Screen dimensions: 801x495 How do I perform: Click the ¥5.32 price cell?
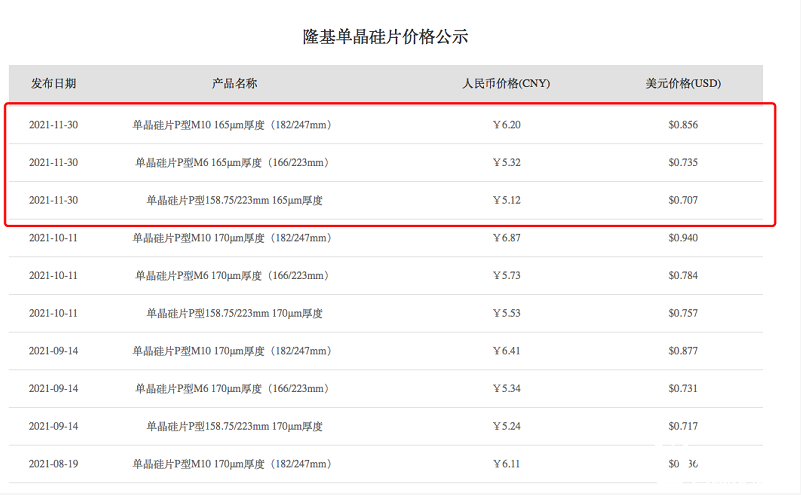(507, 162)
